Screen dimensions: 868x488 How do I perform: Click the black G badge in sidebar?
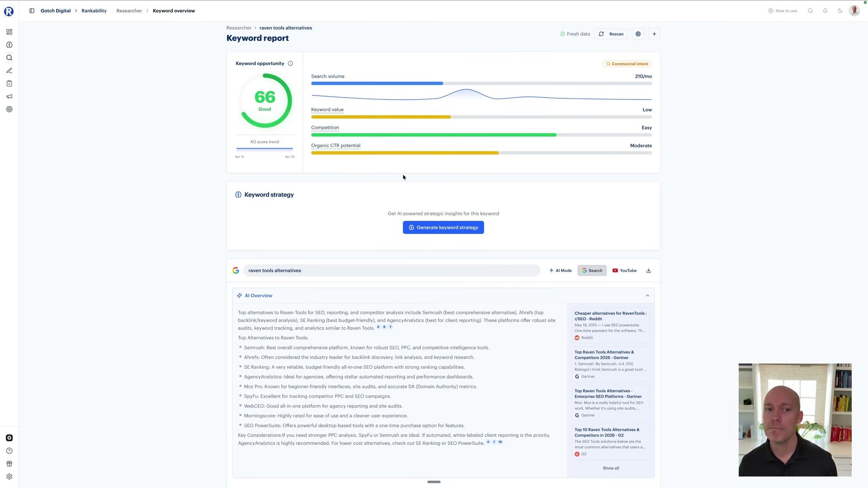click(x=9, y=438)
